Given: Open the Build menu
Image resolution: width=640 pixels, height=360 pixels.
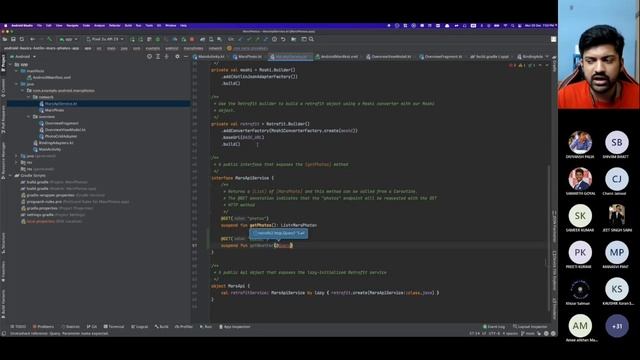Looking at the screenshot, I should (x=128, y=25).
